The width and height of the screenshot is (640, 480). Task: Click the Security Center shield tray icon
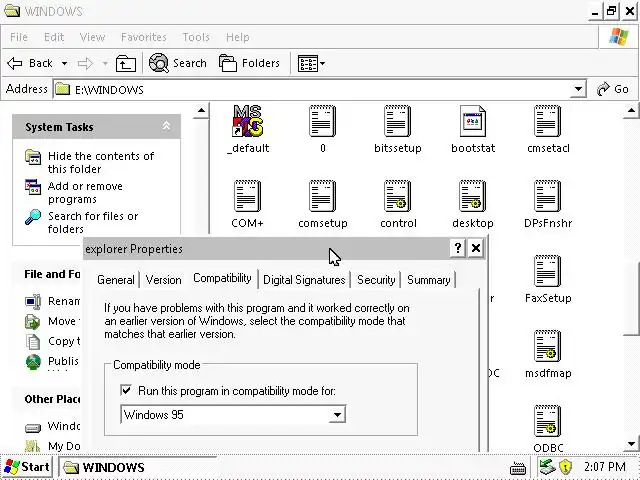click(565, 467)
